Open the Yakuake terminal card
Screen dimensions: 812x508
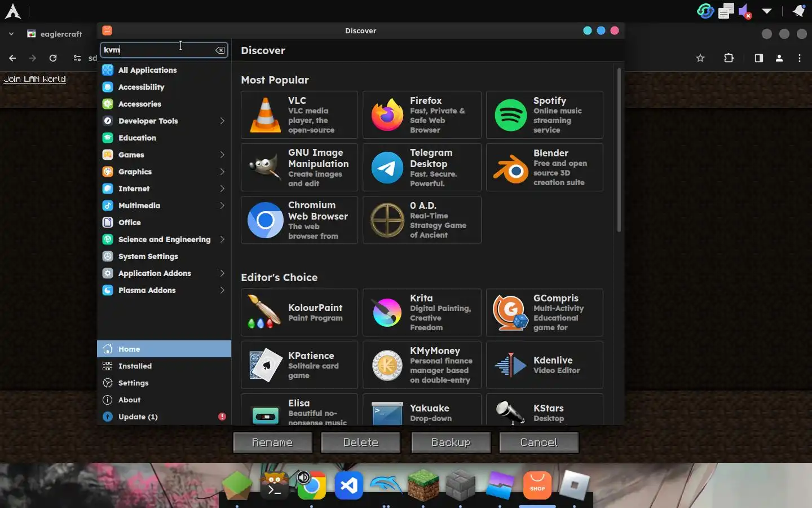pyautogui.click(x=422, y=410)
